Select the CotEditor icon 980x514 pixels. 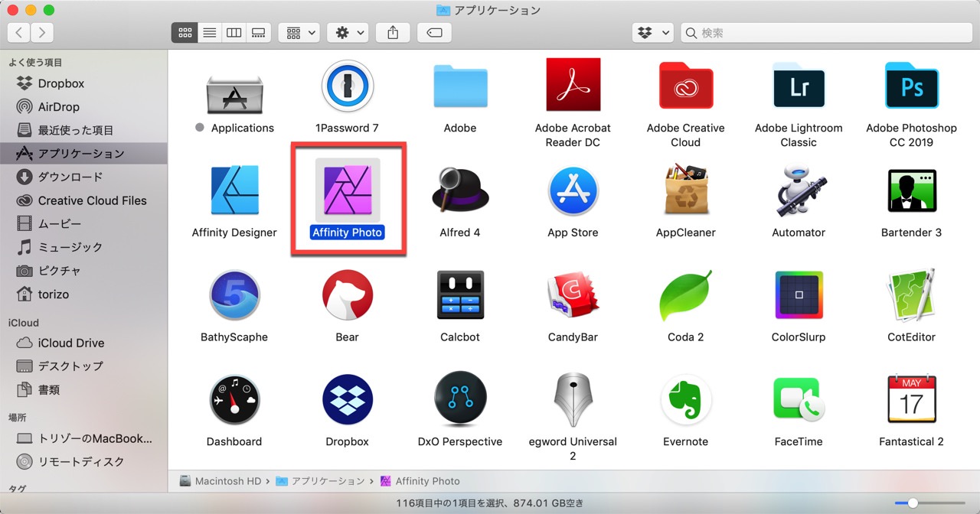(x=911, y=294)
